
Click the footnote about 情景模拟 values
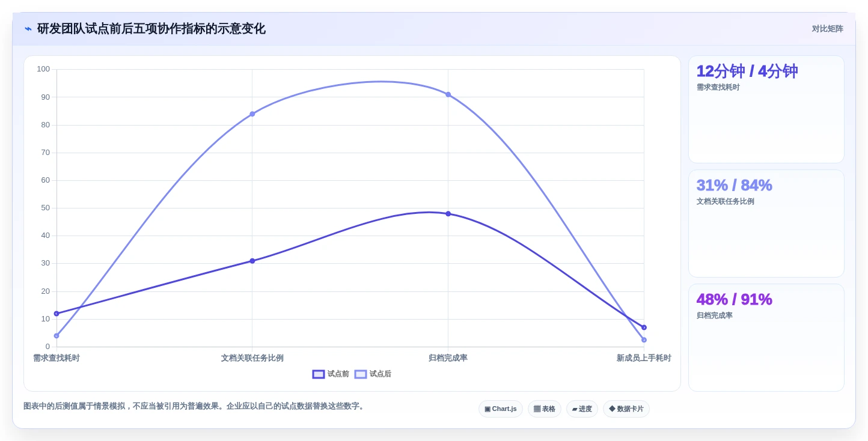coord(194,406)
